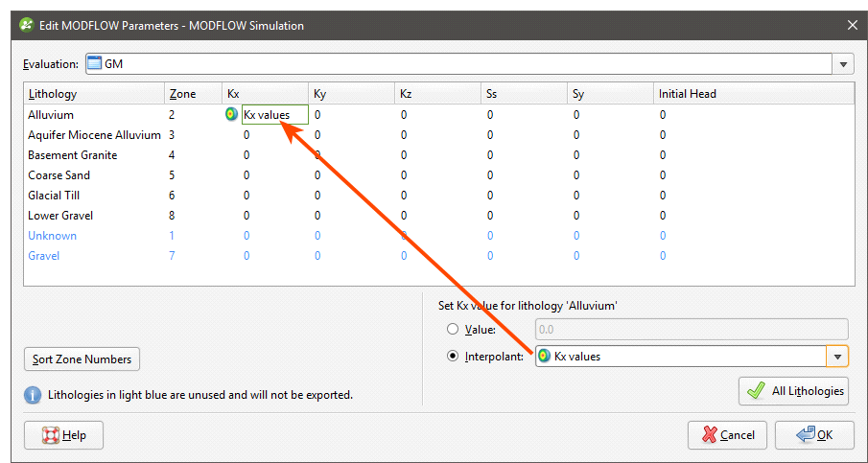Click the Sort Zone Numbers button
The height and width of the screenshot is (463, 868).
(82, 359)
